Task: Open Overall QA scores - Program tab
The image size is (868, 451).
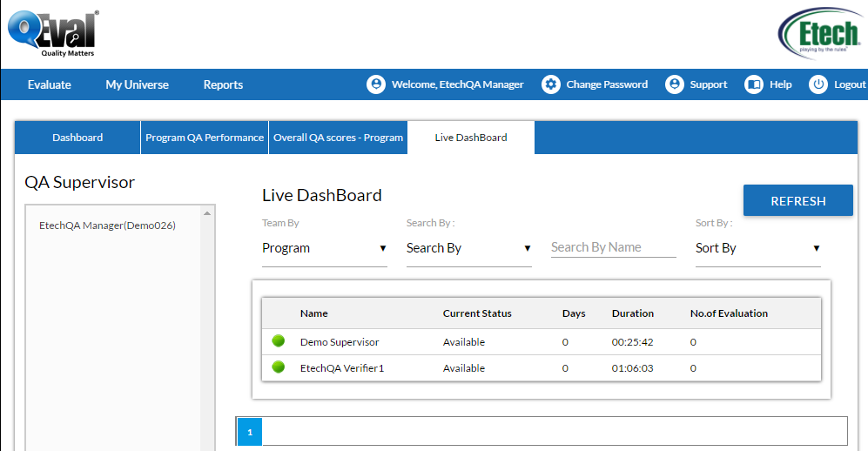Action: [338, 138]
